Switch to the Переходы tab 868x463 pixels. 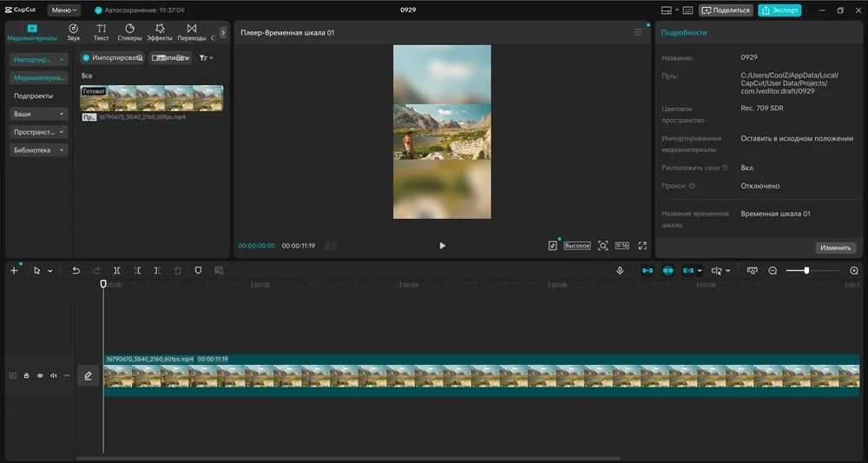tap(192, 32)
